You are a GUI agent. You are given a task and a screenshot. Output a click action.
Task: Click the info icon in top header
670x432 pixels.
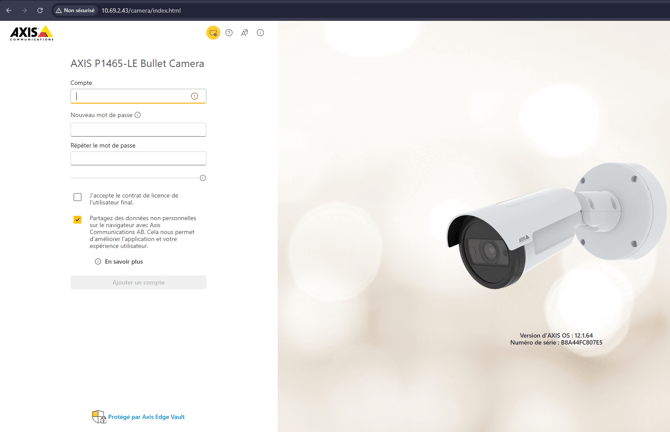[x=260, y=33]
